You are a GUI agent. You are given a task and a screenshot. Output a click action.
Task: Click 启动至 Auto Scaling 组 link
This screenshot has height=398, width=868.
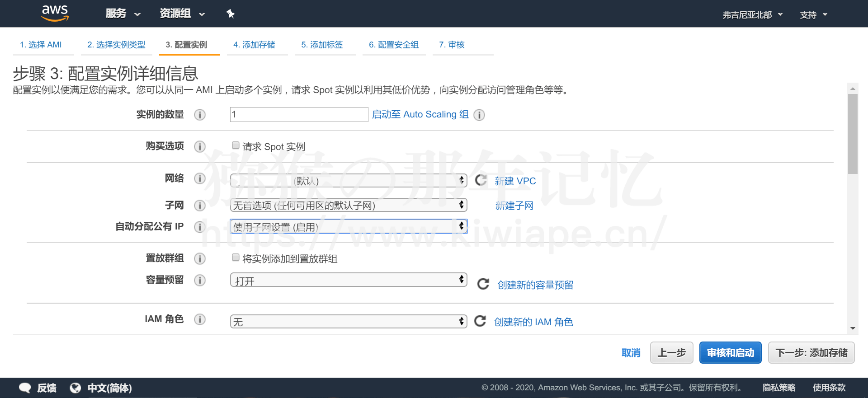click(x=420, y=114)
